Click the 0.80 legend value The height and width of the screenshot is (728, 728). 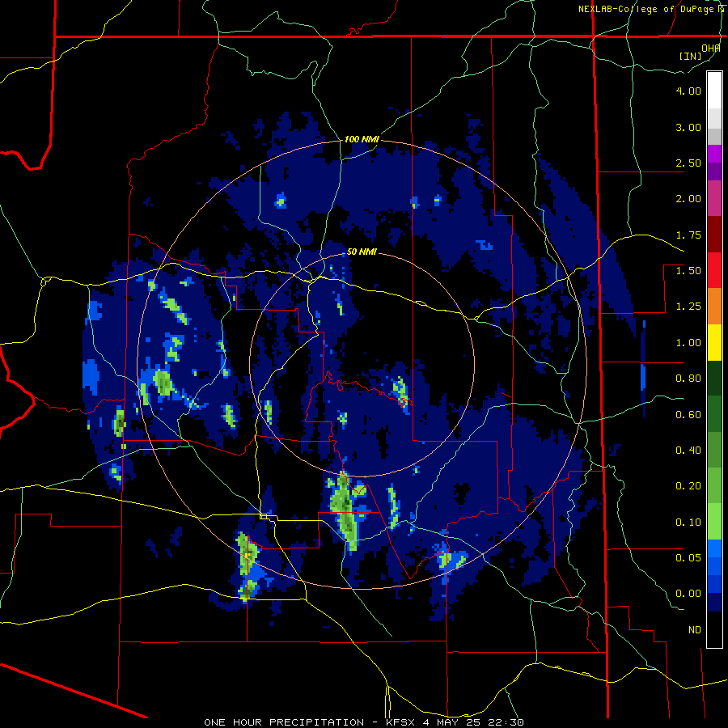point(688,379)
